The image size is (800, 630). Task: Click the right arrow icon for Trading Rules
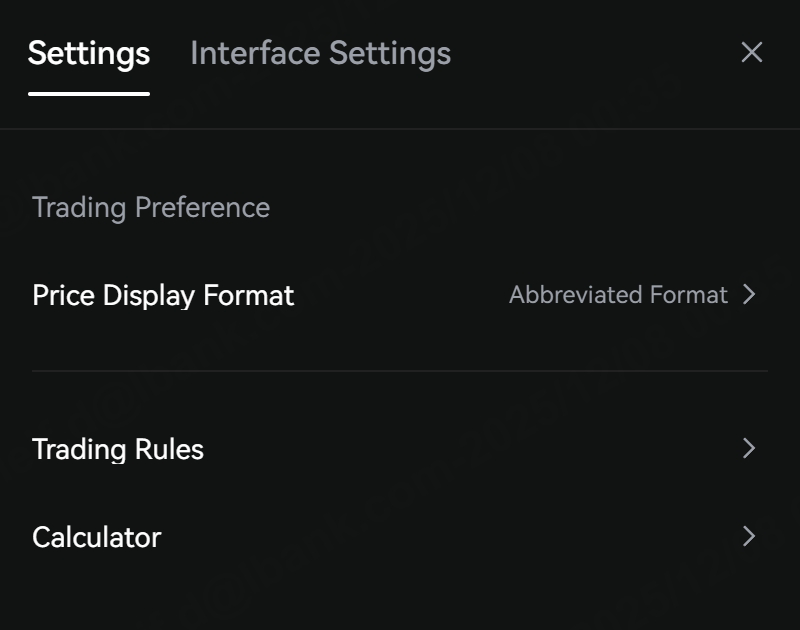point(749,449)
